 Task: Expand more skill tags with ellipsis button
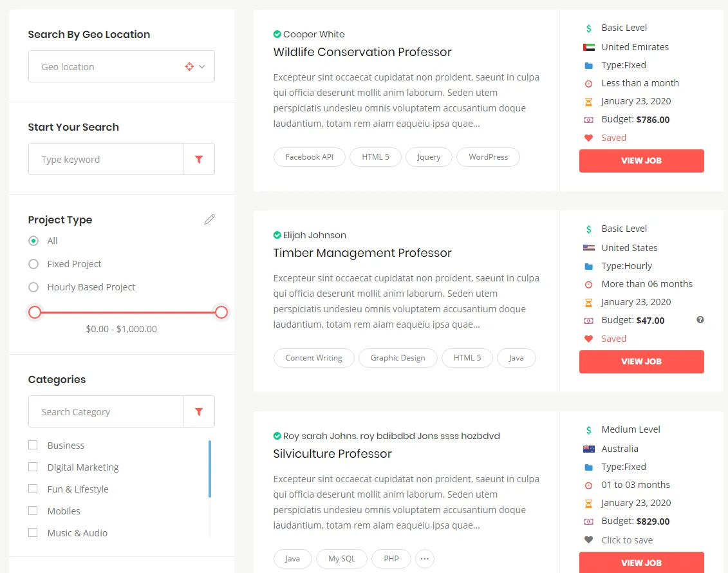[424, 559]
